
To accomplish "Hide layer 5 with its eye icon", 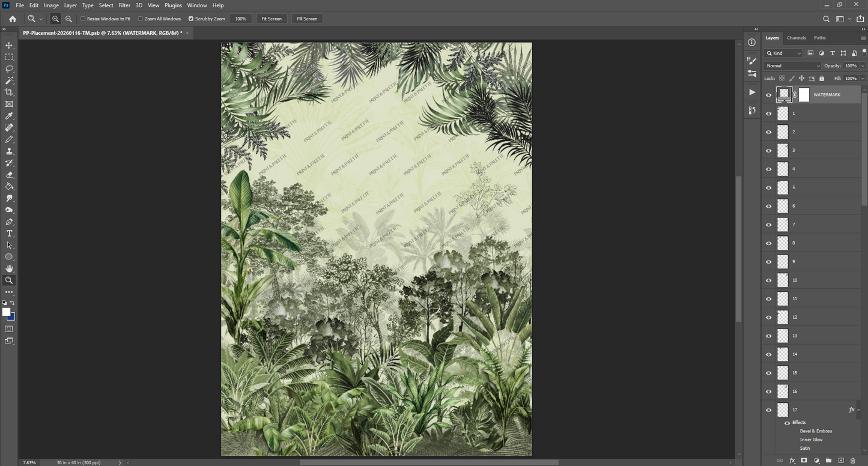I will click(x=769, y=187).
